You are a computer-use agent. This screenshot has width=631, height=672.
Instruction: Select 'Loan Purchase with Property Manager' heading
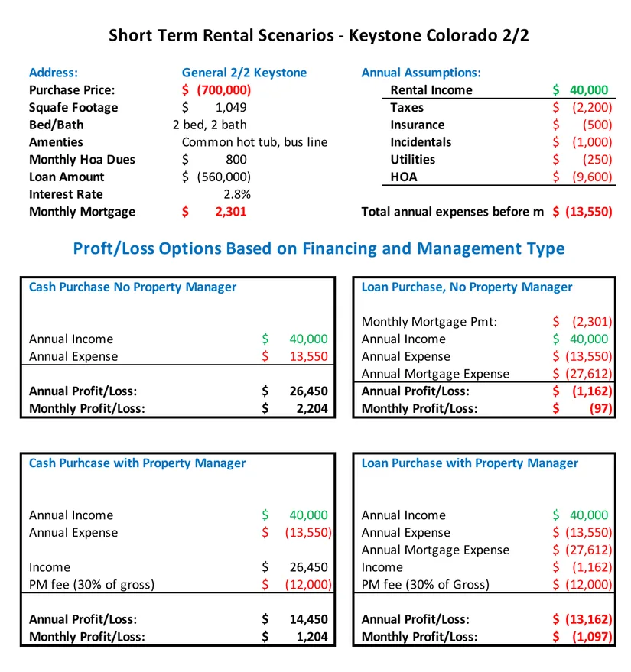[470, 463]
